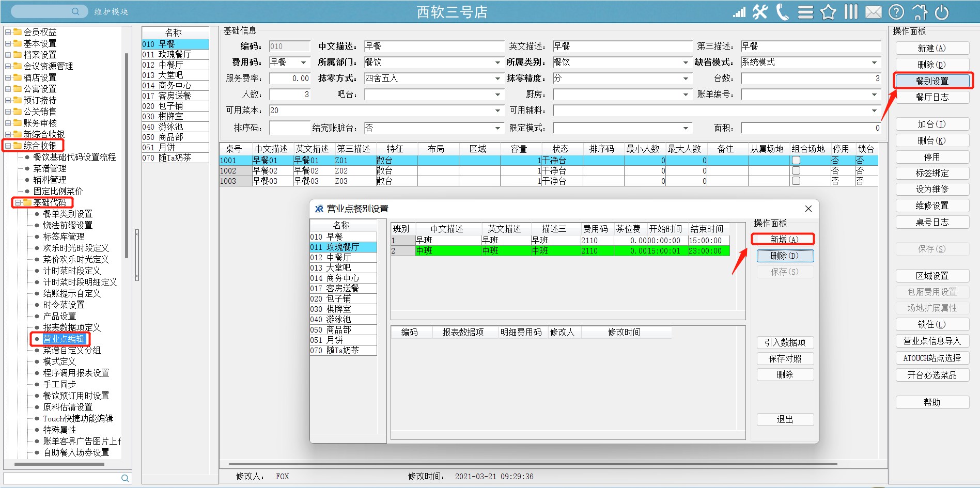This screenshot has height=488, width=980.
Task: Click the 加台(I) button
Action: tap(932, 124)
